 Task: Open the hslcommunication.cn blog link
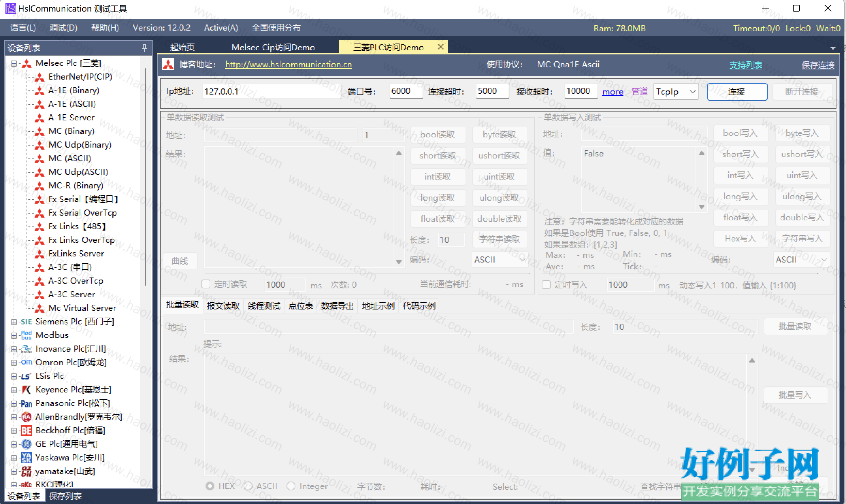(x=289, y=65)
